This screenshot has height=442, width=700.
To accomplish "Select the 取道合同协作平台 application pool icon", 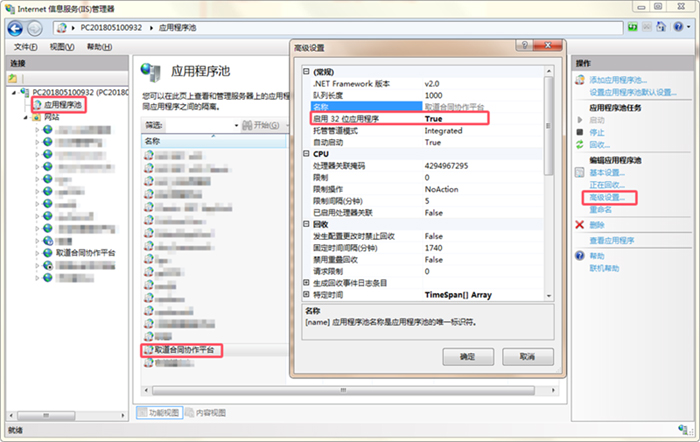I will (149, 350).
